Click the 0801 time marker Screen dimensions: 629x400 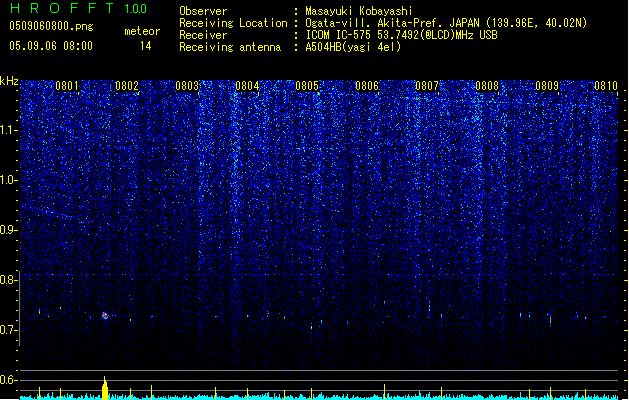[x=67, y=86]
